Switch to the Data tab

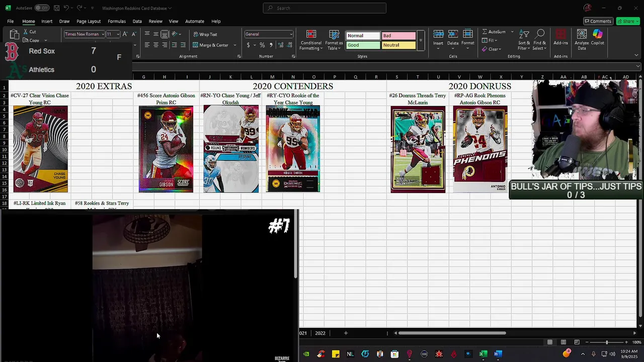pos(137,21)
